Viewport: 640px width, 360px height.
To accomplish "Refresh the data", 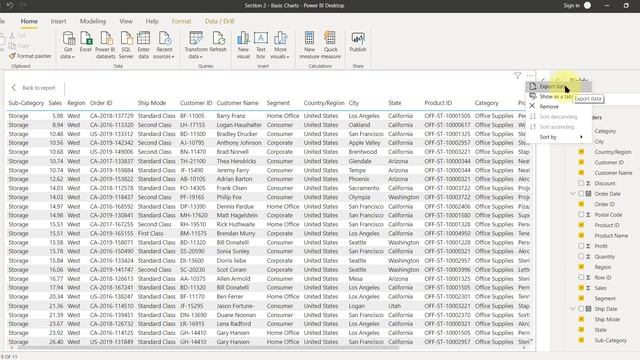I will (x=218, y=42).
